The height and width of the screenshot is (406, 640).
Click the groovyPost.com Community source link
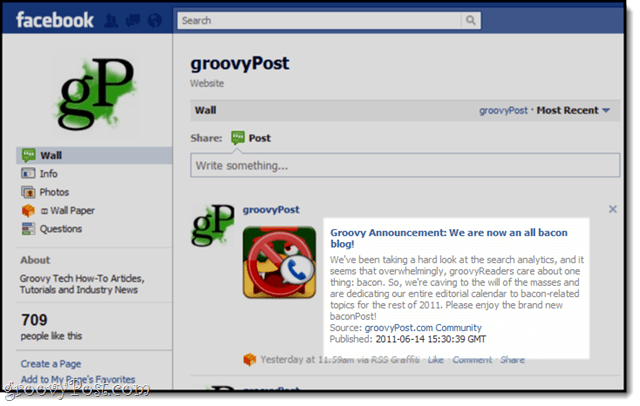tap(423, 328)
